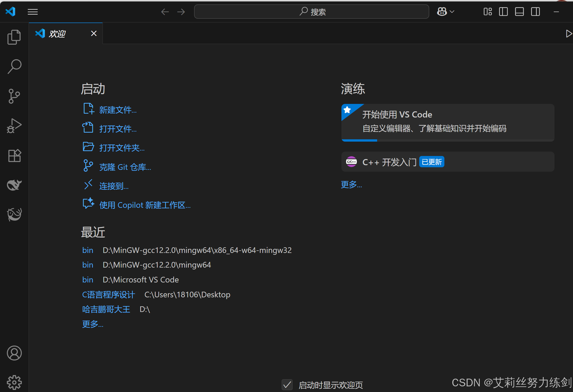
Task: Open the Explorer view in activity bar
Action: coord(14,37)
